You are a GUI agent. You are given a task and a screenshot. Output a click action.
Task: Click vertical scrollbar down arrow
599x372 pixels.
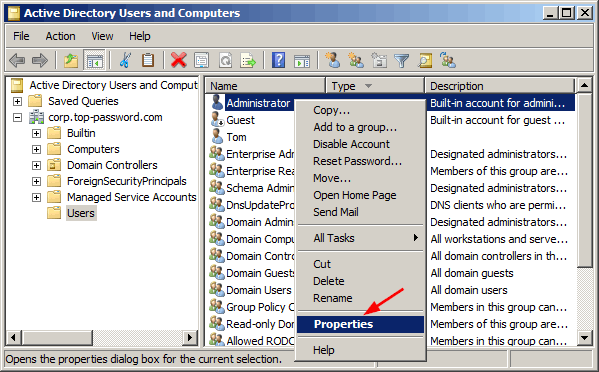(584, 337)
